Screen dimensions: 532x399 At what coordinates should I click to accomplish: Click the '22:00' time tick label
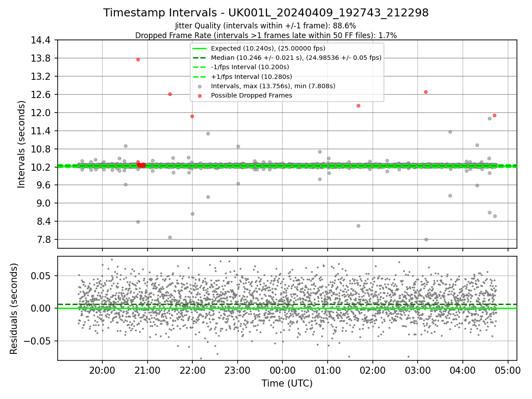[192, 370]
